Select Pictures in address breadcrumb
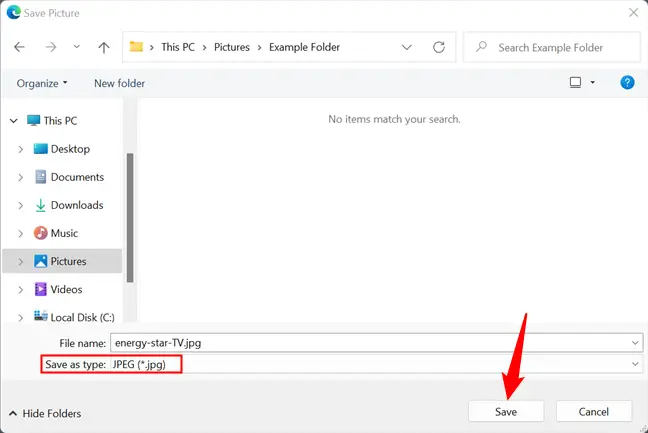 [231, 47]
